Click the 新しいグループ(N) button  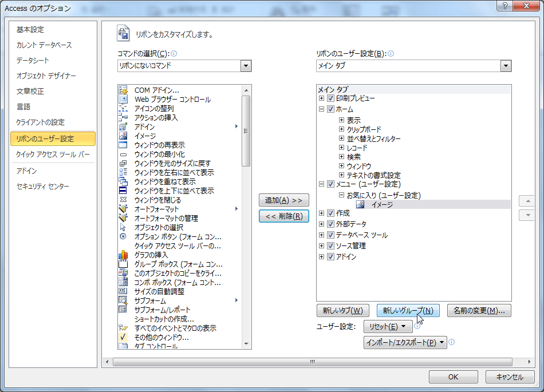(x=408, y=311)
